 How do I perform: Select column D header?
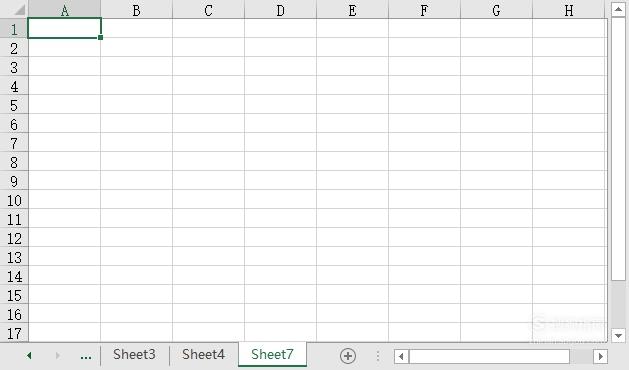(280, 10)
